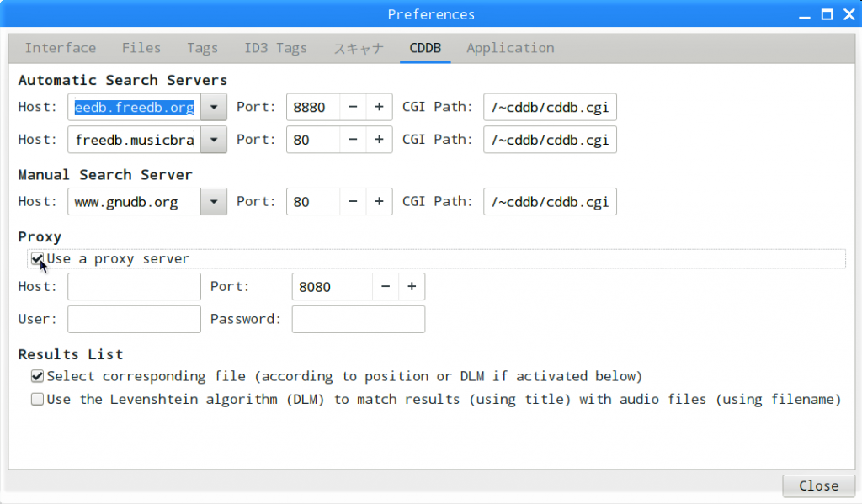862x504 pixels.
Task: Enable the Levenshtein algorithm (DLM) option
Action: pyautogui.click(x=37, y=399)
